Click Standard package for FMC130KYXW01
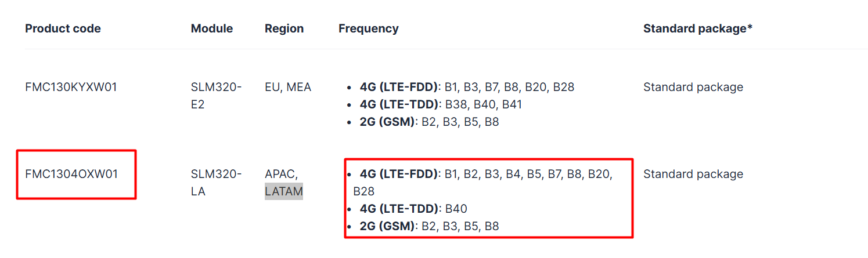This screenshot has height=258, width=868. 693,87
